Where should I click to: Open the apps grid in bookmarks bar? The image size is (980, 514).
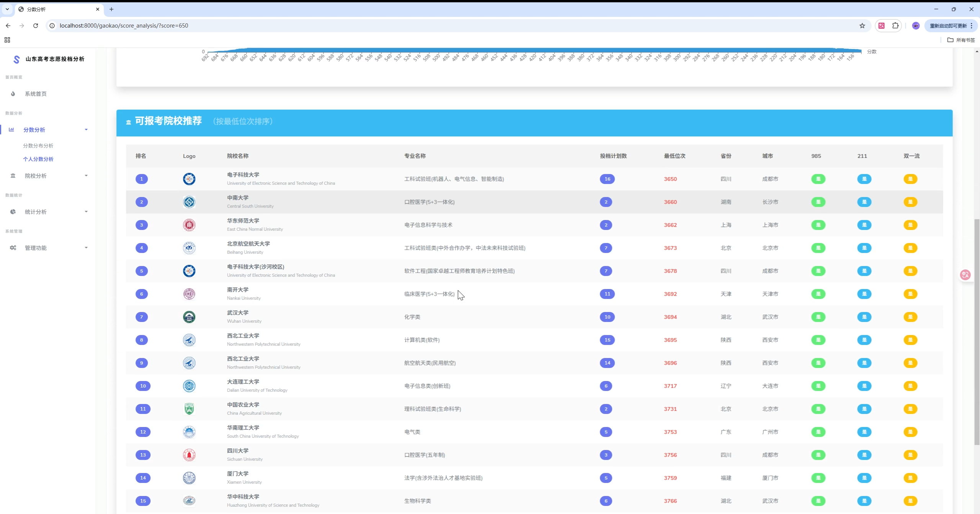[x=7, y=40]
